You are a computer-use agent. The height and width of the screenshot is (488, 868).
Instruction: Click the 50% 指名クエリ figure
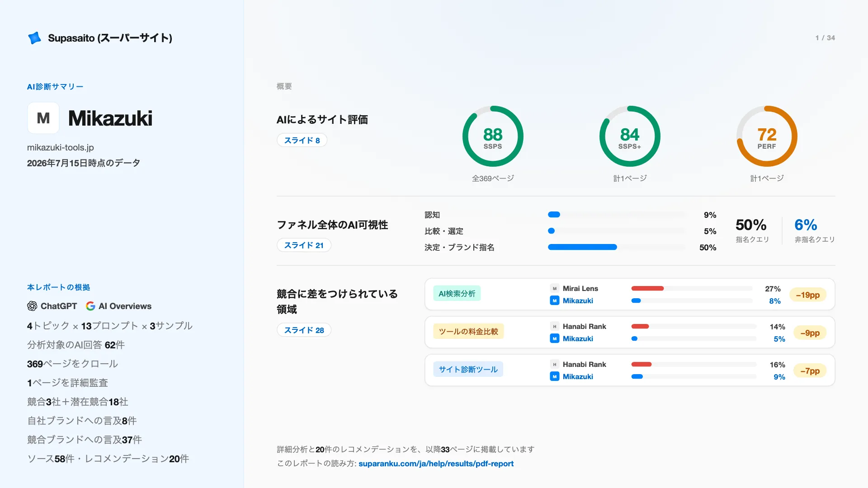[751, 230]
